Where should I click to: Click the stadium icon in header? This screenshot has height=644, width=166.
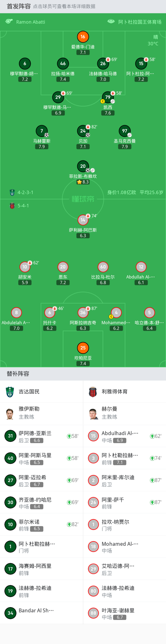(x=111, y=21)
